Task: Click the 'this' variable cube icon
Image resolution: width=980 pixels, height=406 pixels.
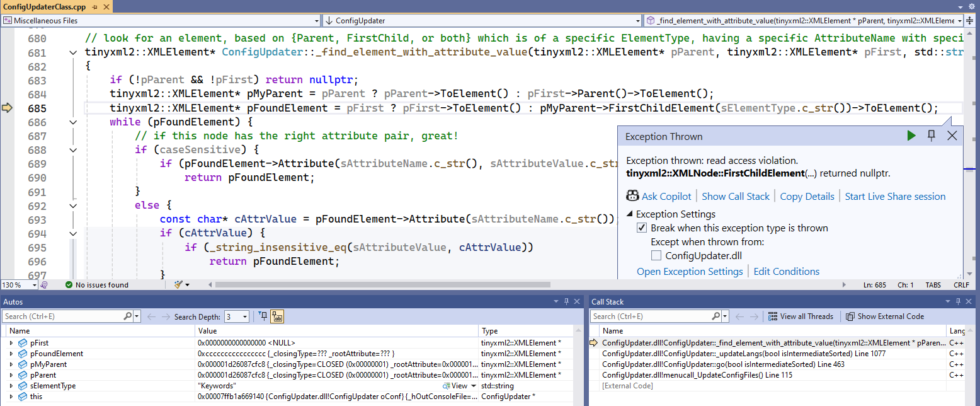Action: tap(23, 397)
